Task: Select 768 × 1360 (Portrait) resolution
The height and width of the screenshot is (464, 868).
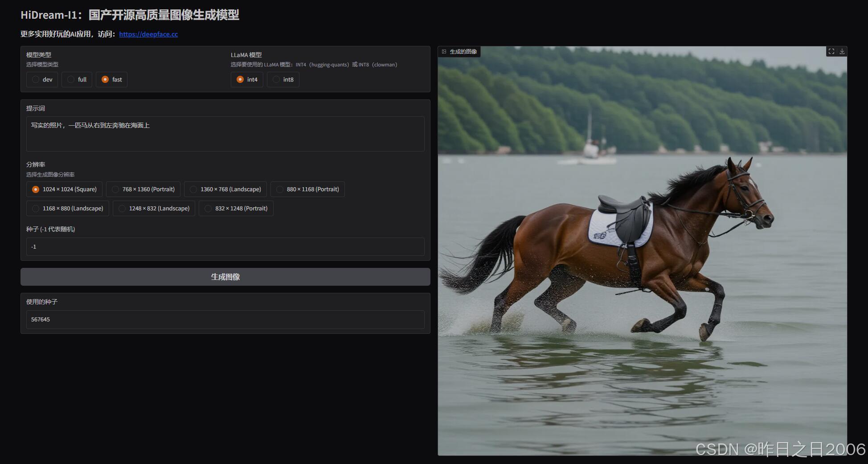Action: pyautogui.click(x=143, y=189)
